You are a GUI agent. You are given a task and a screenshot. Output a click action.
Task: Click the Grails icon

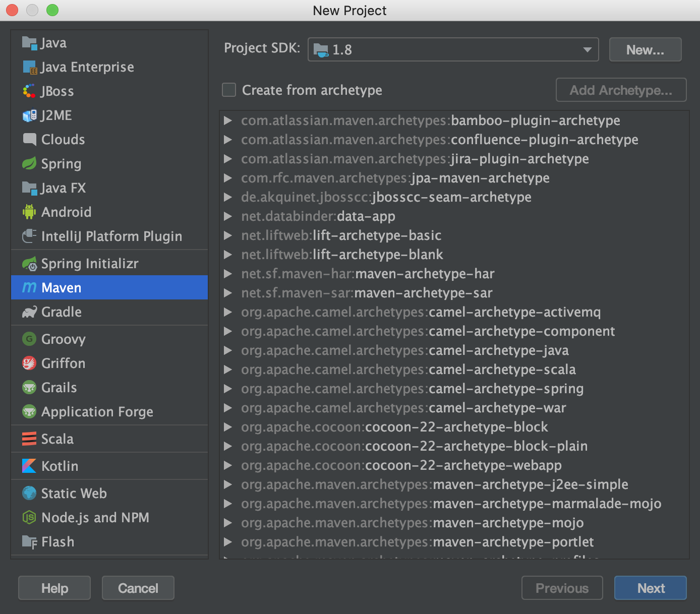point(29,388)
